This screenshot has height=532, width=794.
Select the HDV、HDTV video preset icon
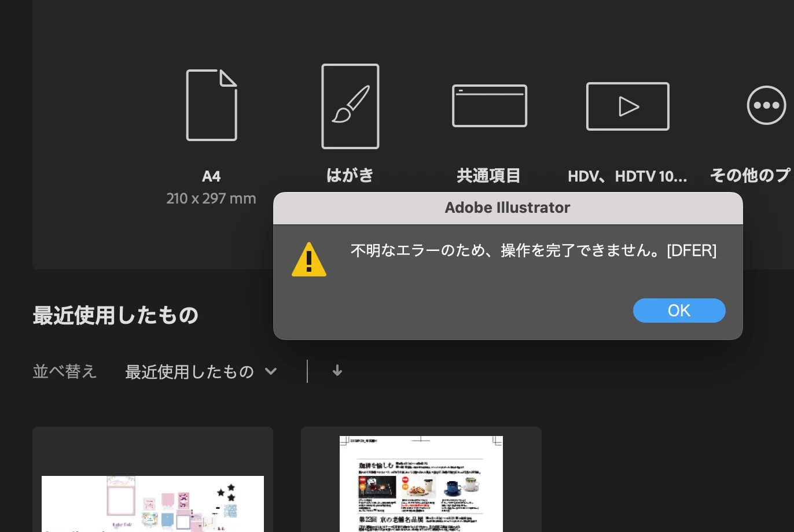(628, 106)
